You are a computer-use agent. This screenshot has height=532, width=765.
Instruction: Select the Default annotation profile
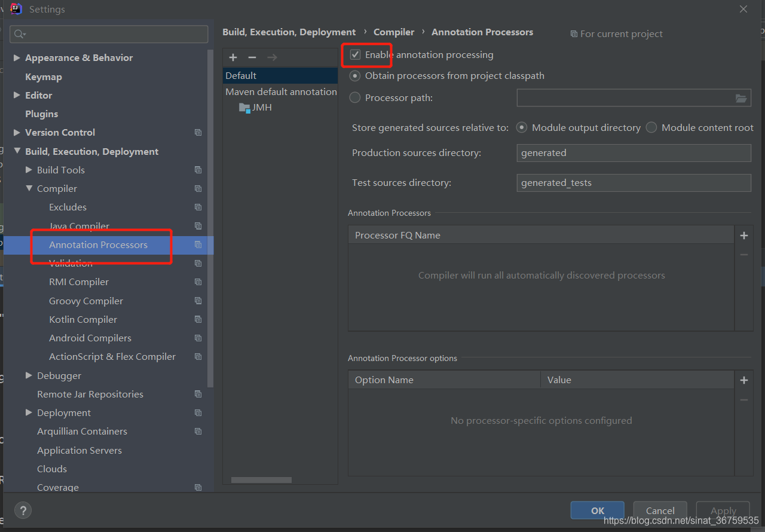[x=280, y=76]
